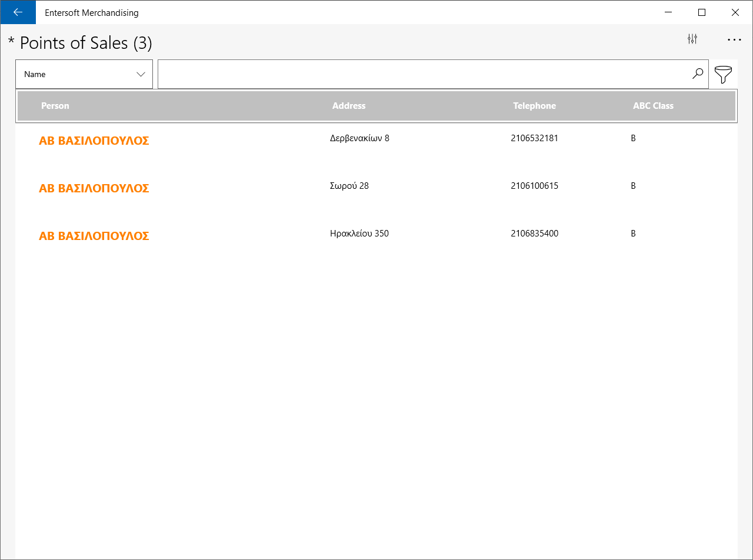Screen dimensions: 753x560
Task: Open the filter funnel icon
Action: [x=723, y=75]
